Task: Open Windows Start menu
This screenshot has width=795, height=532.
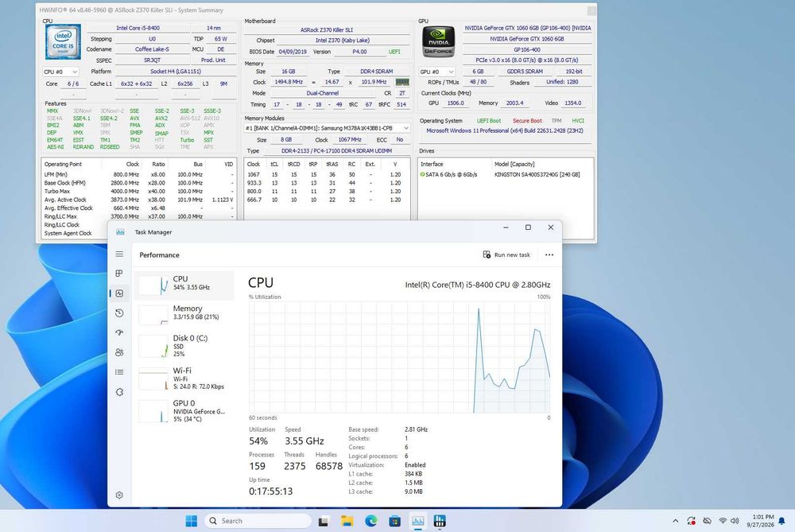Action: point(191,521)
